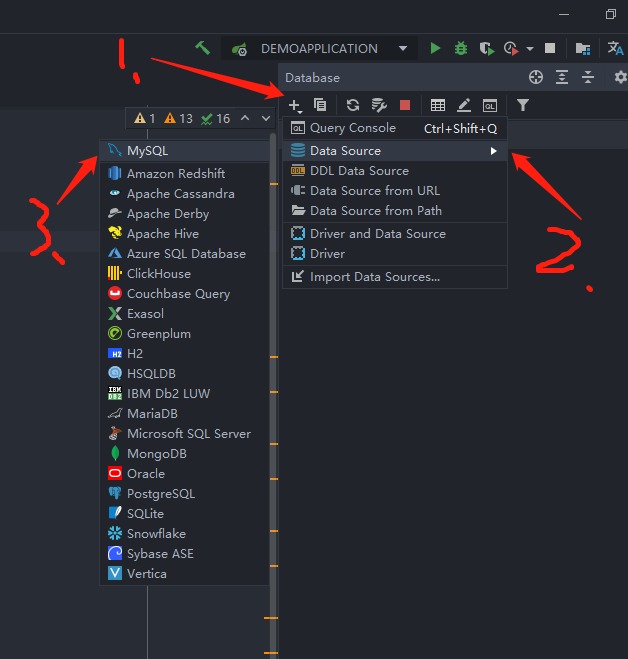
Task: Choose MySQL from the data source list
Action: tap(185, 151)
